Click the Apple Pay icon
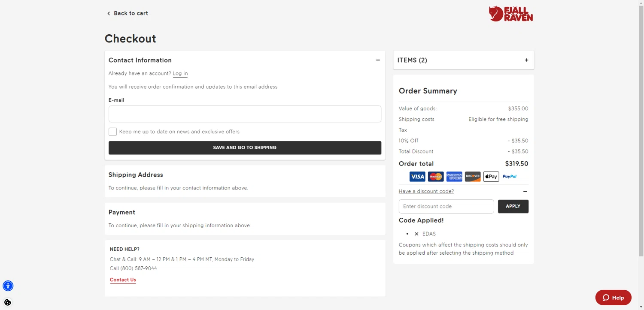644x310 pixels. point(491,177)
